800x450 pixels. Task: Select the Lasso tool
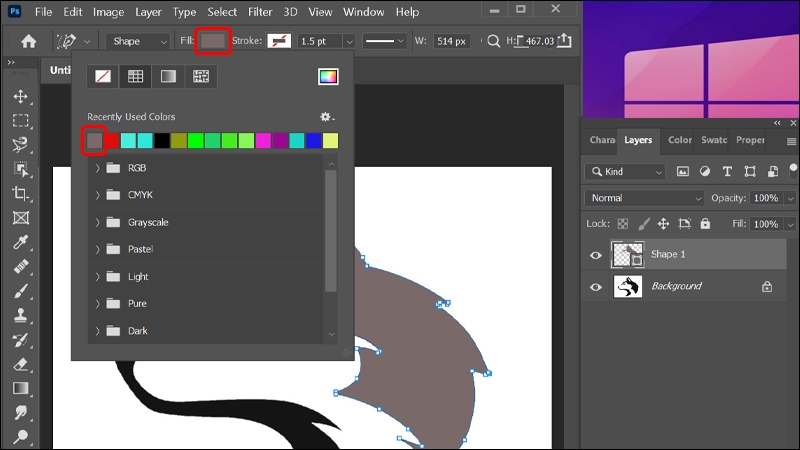20,145
